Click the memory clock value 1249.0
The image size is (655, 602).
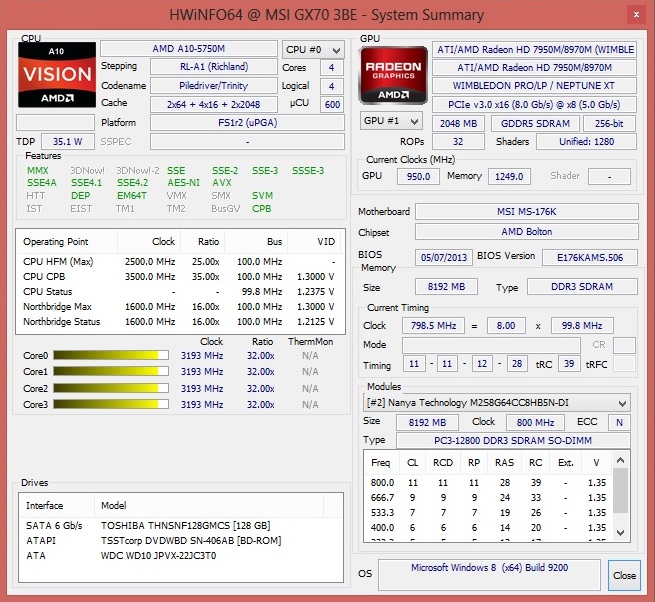(509, 176)
